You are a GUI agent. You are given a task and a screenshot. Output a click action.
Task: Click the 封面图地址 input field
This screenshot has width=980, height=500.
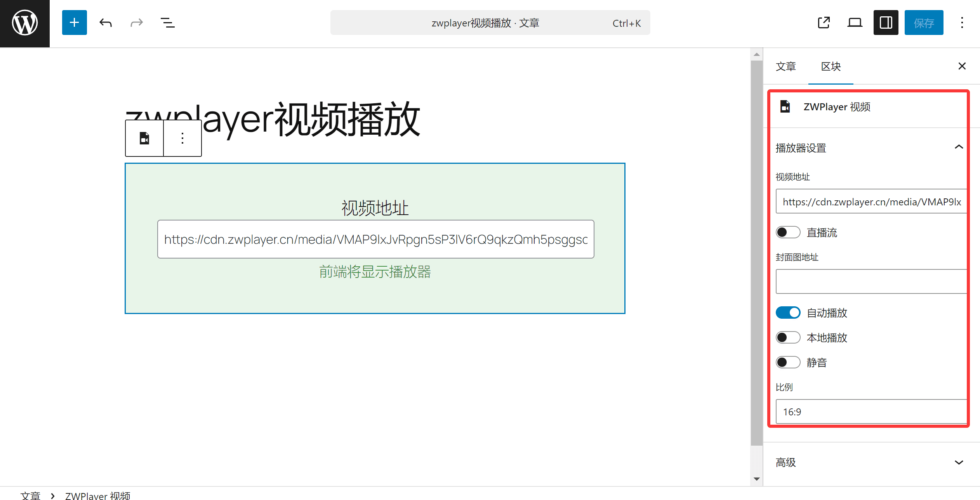871,281
